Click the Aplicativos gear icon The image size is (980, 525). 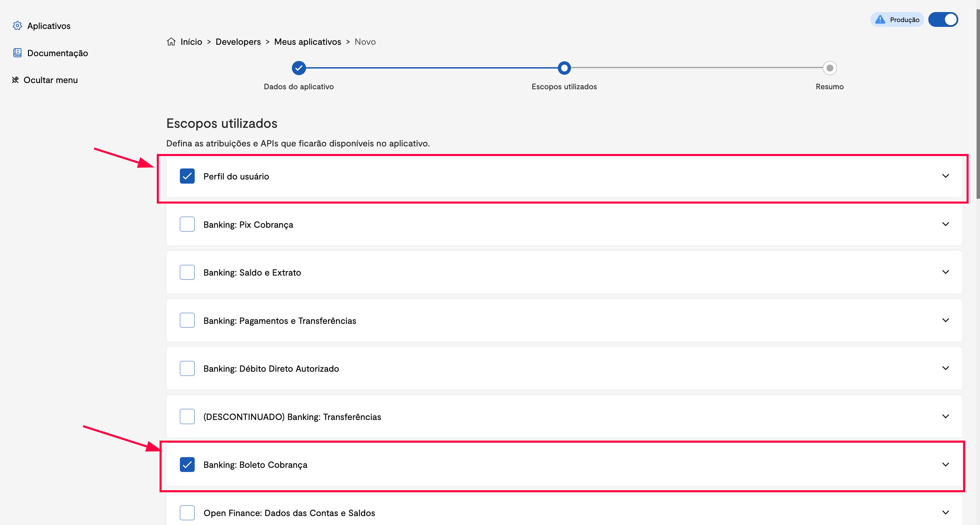coord(17,25)
